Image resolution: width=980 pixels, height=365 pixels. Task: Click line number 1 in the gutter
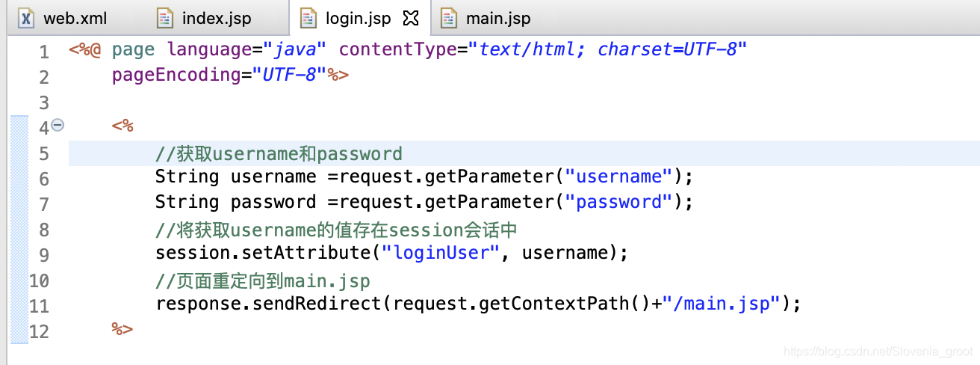[44, 52]
